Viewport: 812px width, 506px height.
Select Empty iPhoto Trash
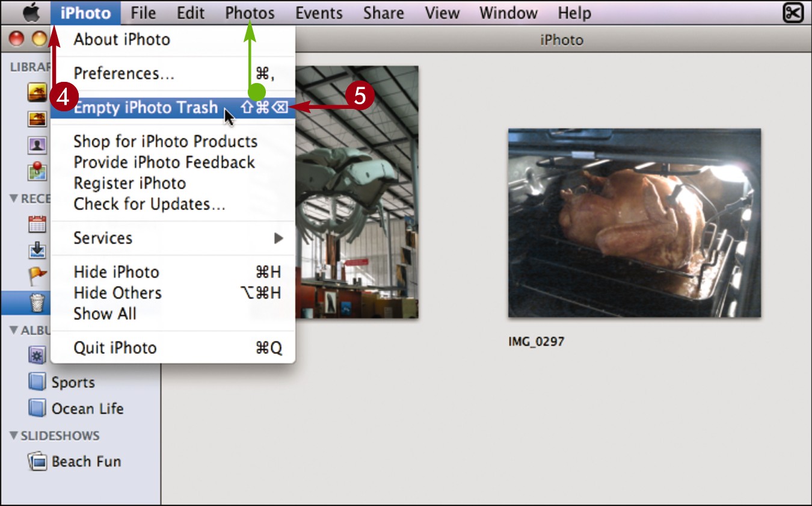(173, 108)
